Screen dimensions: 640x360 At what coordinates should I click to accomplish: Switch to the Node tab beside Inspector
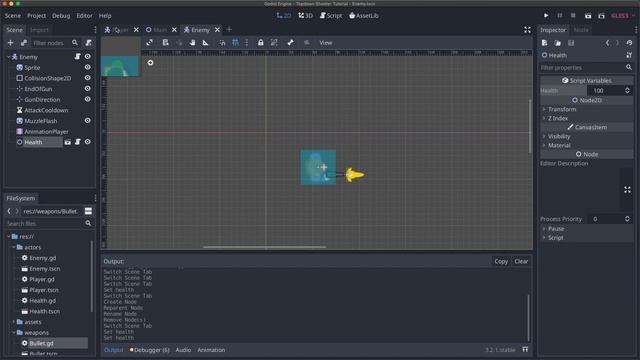[581, 30]
